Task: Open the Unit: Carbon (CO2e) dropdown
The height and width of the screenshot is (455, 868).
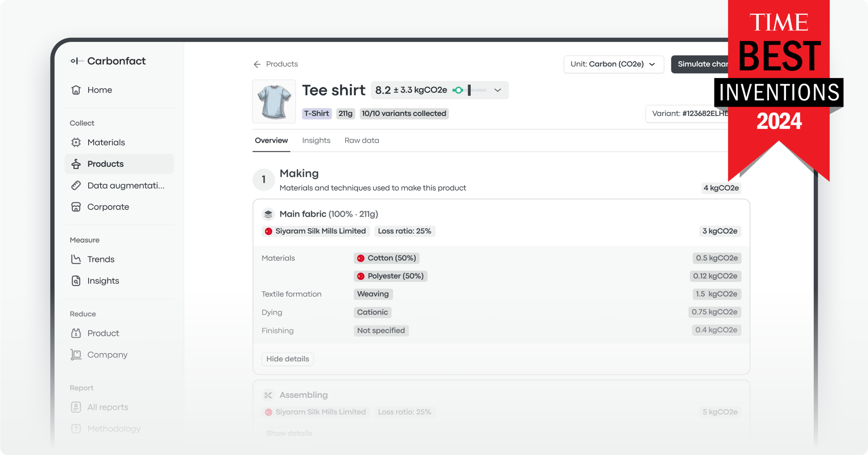Action: (x=614, y=64)
